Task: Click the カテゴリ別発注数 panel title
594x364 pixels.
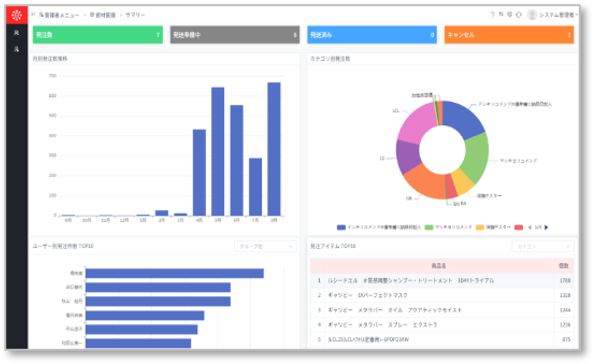Action: click(x=330, y=59)
